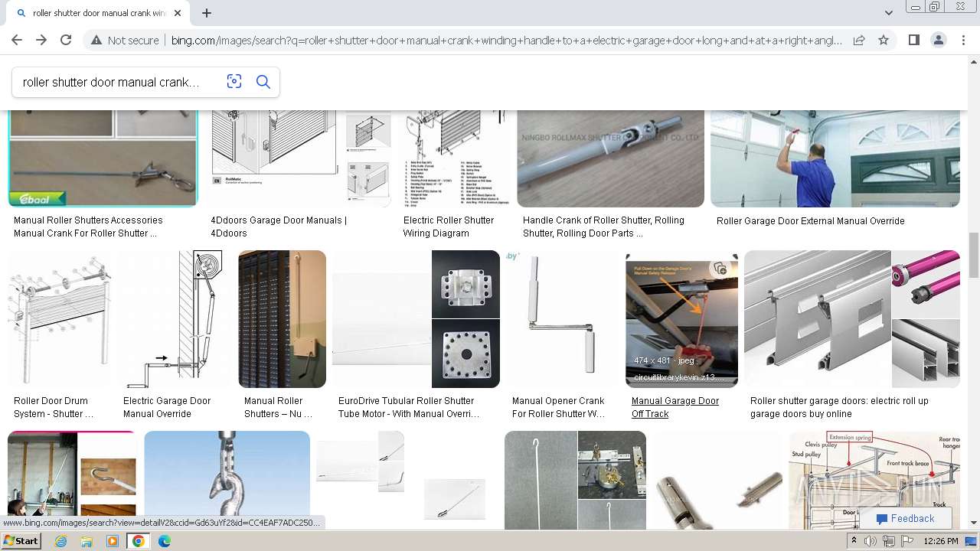Show hidden system tray icons
Screen dimensions: 980x551
point(854,541)
